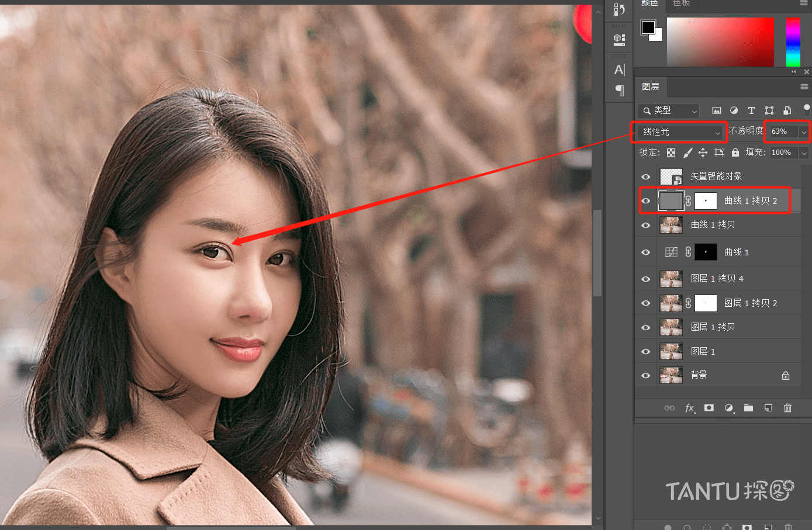Collapse panel with double-arrow icon
Screen dimensions: 812x530
tap(794, 72)
